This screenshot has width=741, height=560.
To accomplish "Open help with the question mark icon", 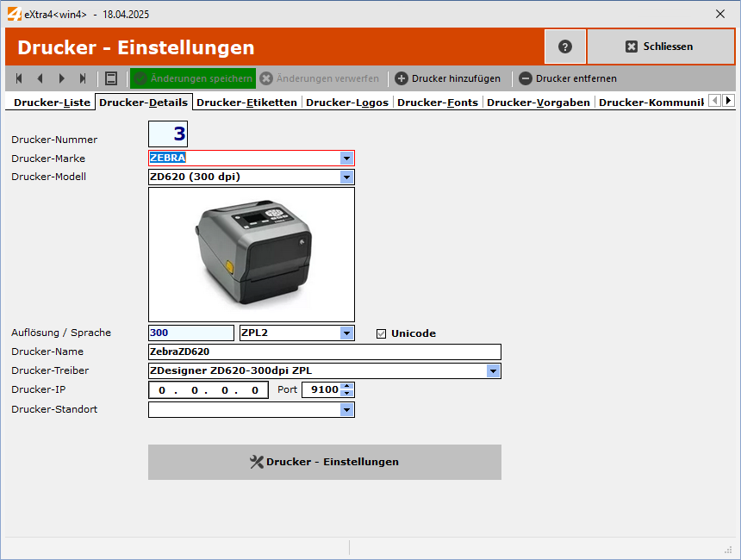I will point(564,47).
